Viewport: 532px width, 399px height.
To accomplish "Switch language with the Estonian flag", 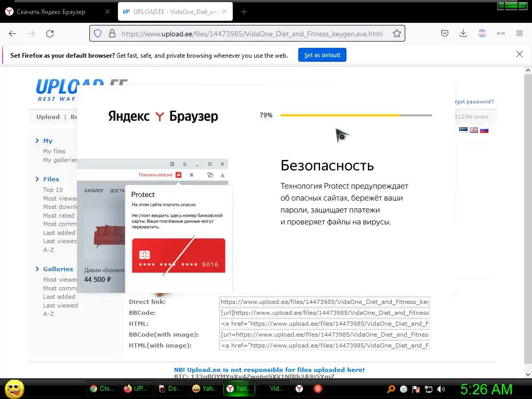I will coord(463,130).
